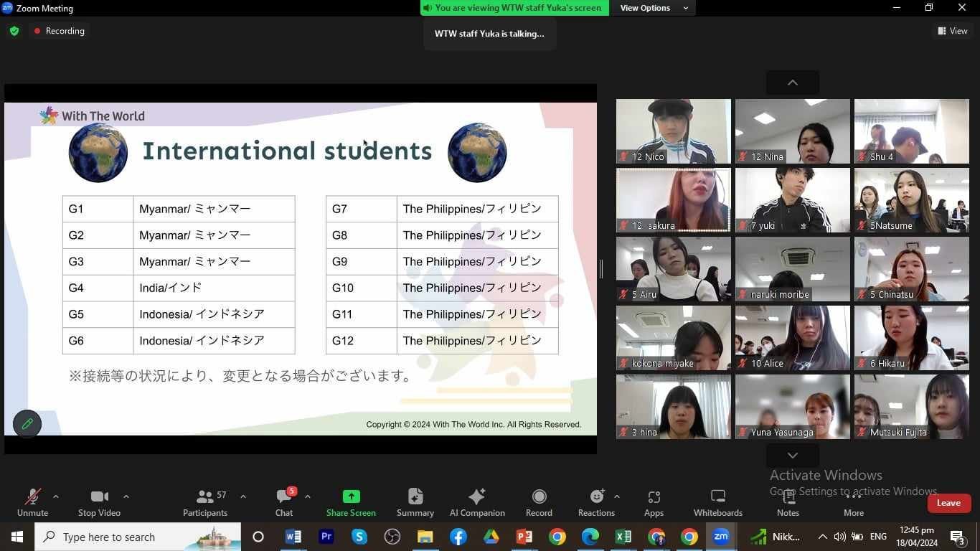Expand the arrow next to Chat
980x551 pixels.
(x=307, y=496)
